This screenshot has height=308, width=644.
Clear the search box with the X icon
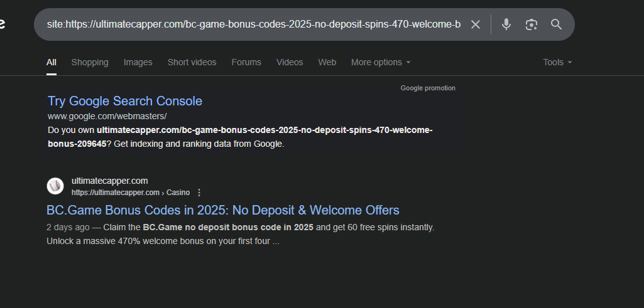coord(475,24)
